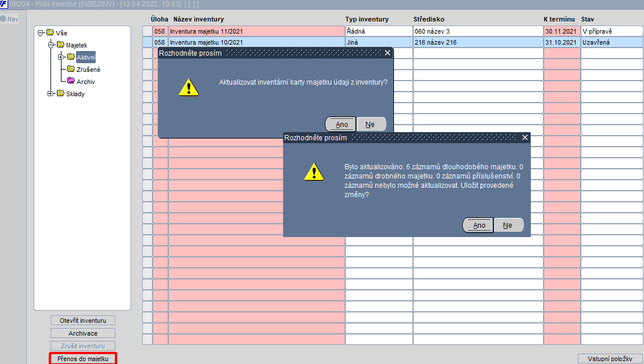Click the Sklady folder icon
The width and height of the screenshot is (644, 364).
[60, 93]
